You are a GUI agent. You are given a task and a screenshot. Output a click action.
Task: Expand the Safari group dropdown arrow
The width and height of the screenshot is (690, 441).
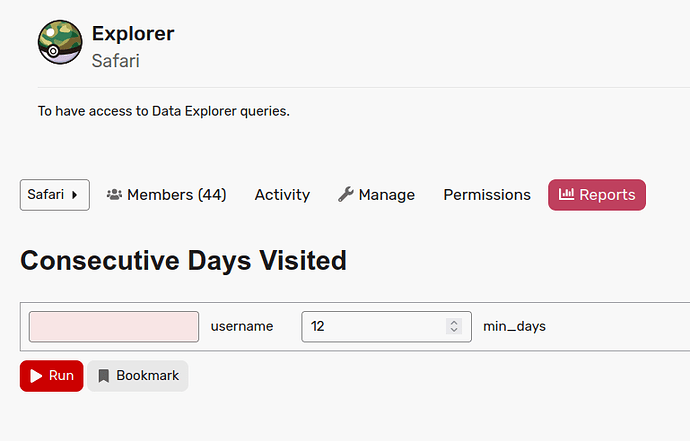click(x=74, y=195)
